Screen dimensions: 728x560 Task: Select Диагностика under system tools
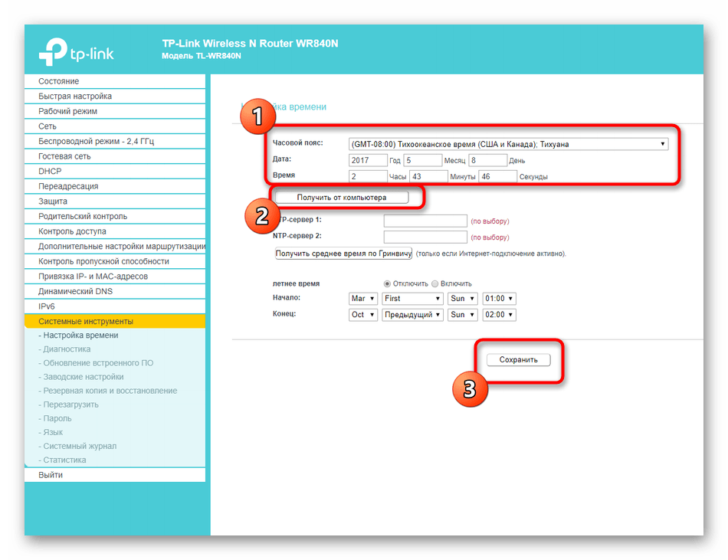pyautogui.click(x=67, y=349)
